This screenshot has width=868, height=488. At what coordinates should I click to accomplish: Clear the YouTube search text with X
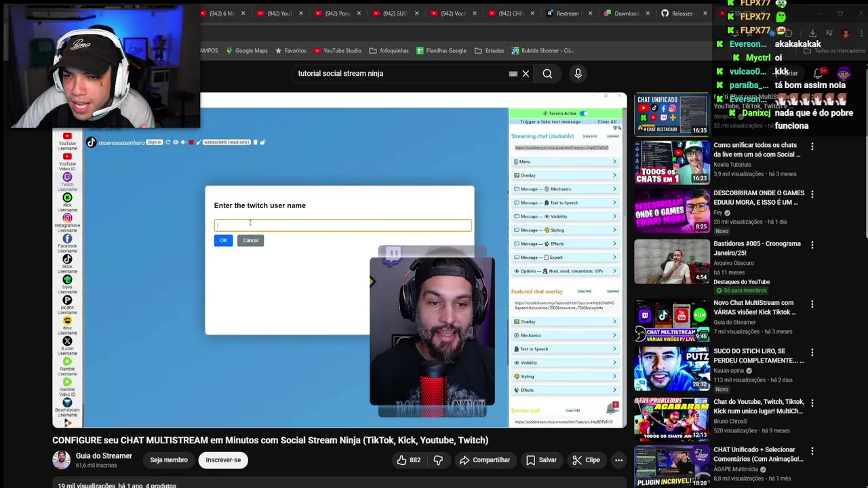(526, 73)
